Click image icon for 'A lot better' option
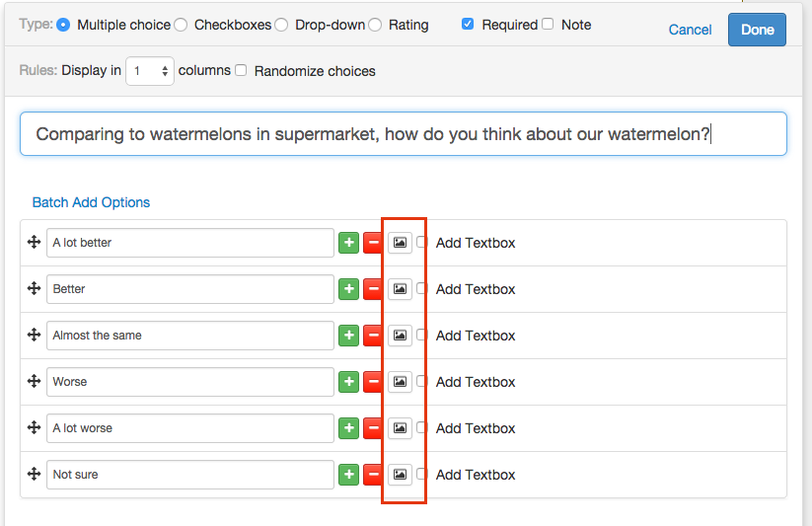Image resolution: width=812 pixels, height=526 pixels. pyautogui.click(x=400, y=243)
